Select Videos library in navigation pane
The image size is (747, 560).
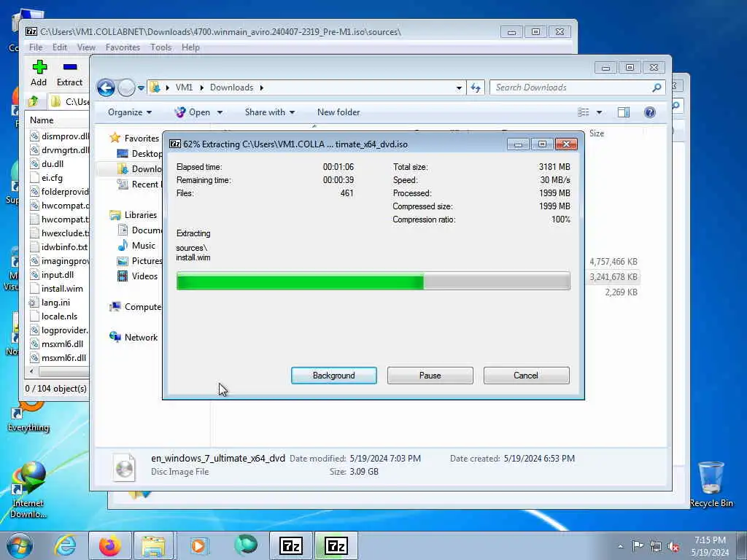[x=144, y=276]
